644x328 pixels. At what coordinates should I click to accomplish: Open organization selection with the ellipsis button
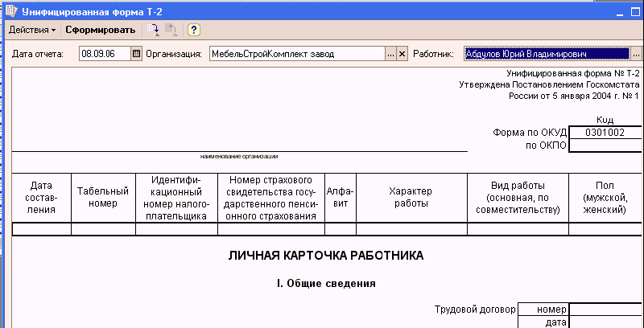click(390, 54)
